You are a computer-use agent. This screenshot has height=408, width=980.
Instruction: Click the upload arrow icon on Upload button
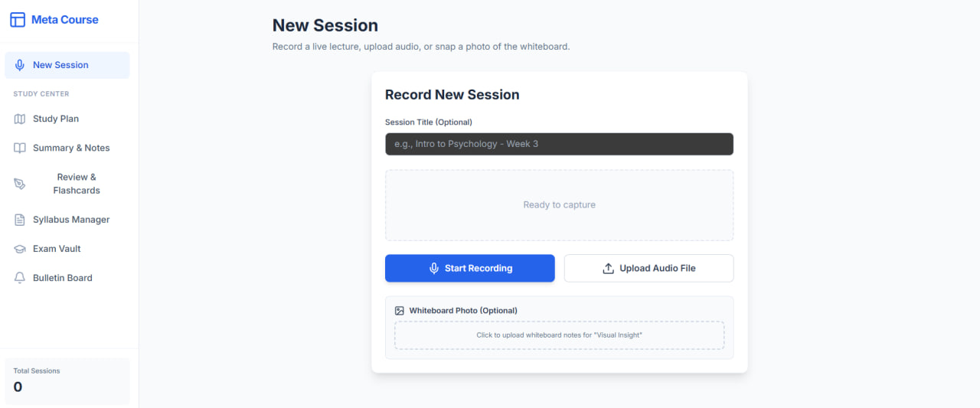[609, 269]
